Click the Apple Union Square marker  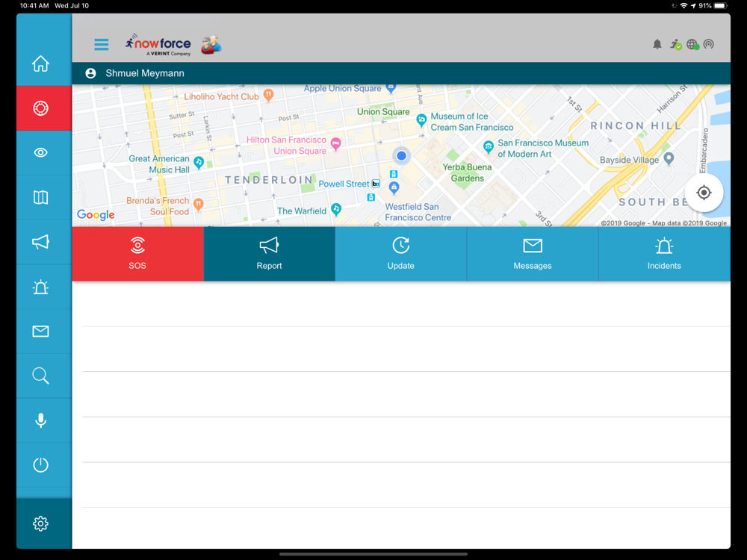pos(391,87)
